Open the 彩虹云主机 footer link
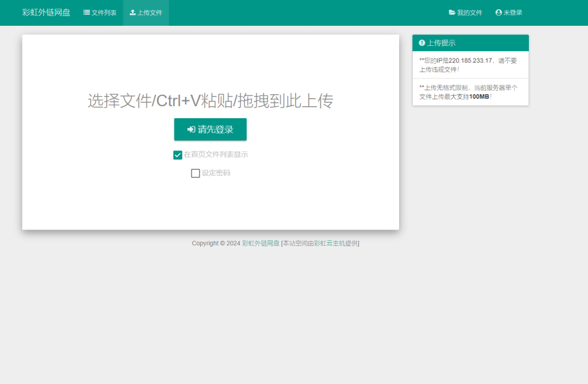 click(x=329, y=243)
